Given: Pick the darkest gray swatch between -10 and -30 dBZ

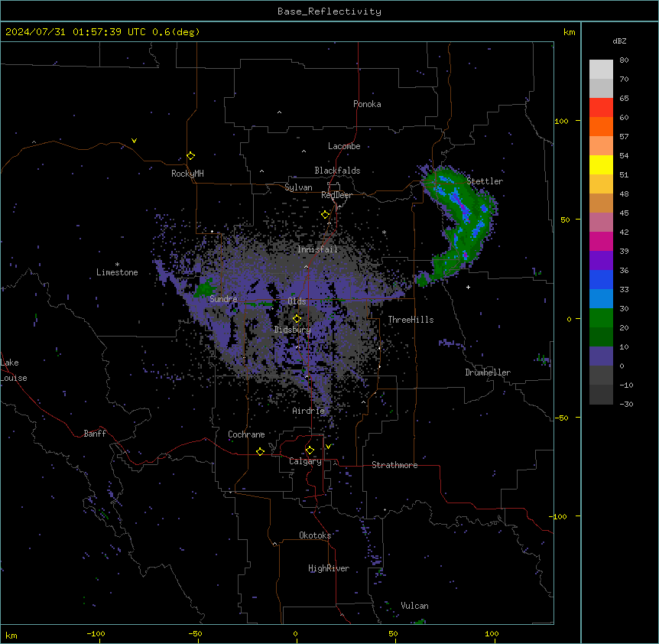Looking at the screenshot, I should click(x=601, y=395).
